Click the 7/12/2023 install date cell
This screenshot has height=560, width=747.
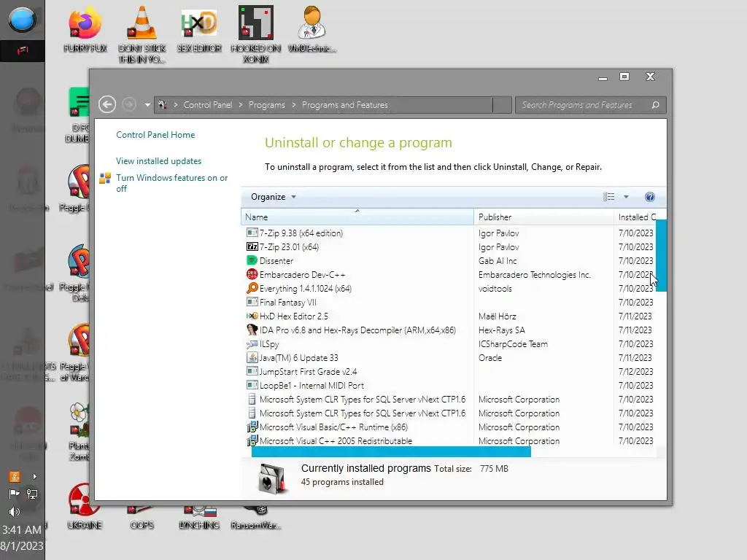635,371
